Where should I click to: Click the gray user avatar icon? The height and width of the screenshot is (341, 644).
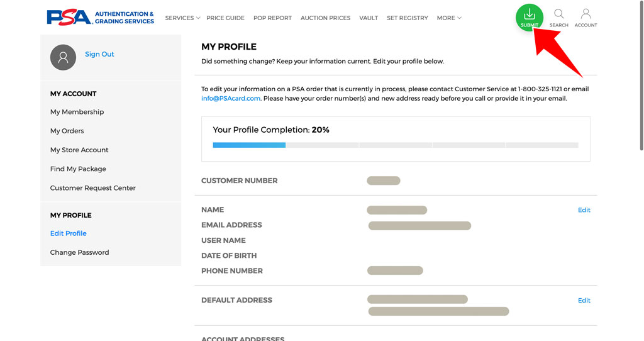64,57
